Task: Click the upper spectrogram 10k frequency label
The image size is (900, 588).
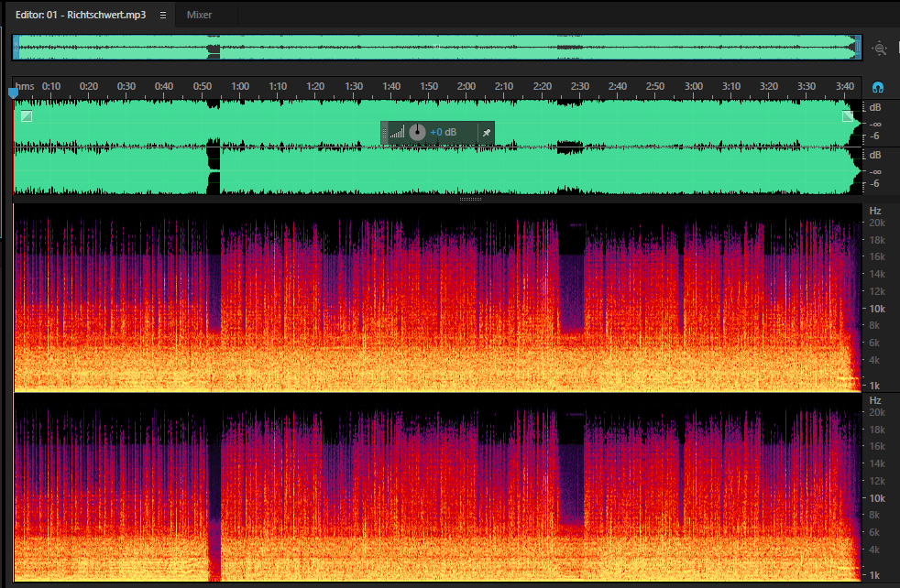Action: [876, 309]
